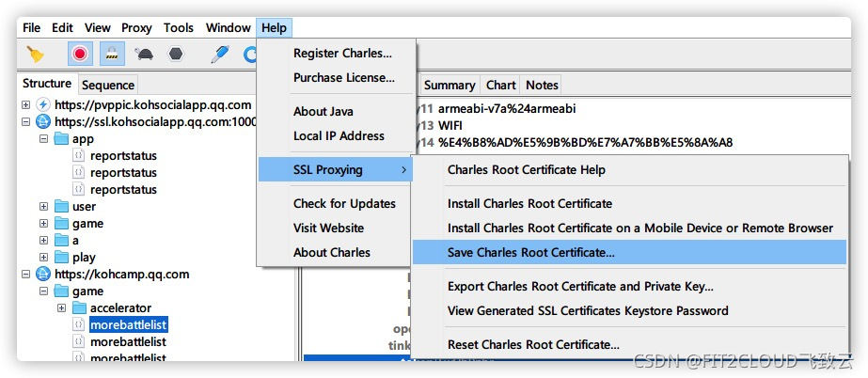Open the Window menu

tap(229, 27)
